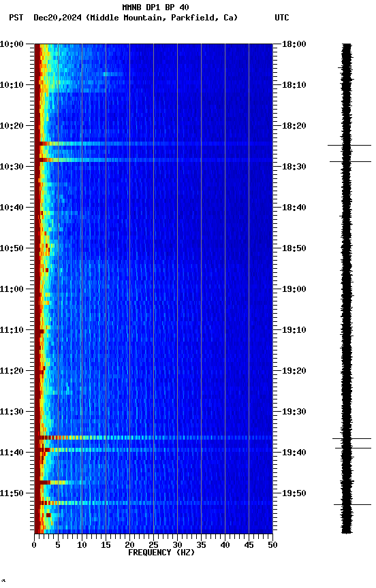This screenshot has height=588, width=376.
Task: Click the 19:20 UTC time label
Action: tap(294, 372)
